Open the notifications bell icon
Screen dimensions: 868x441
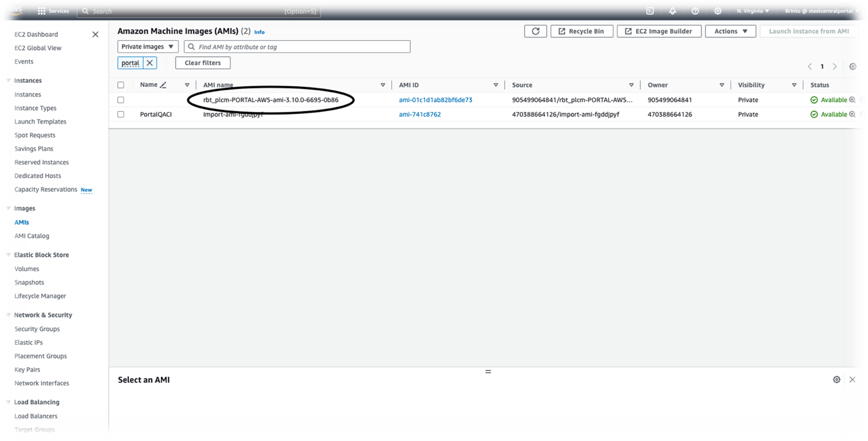673,11
